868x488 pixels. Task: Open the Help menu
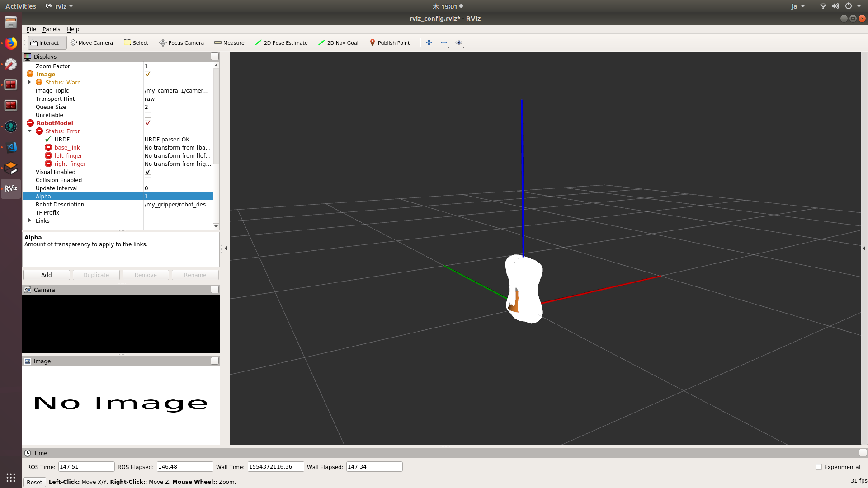[x=73, y=29]
